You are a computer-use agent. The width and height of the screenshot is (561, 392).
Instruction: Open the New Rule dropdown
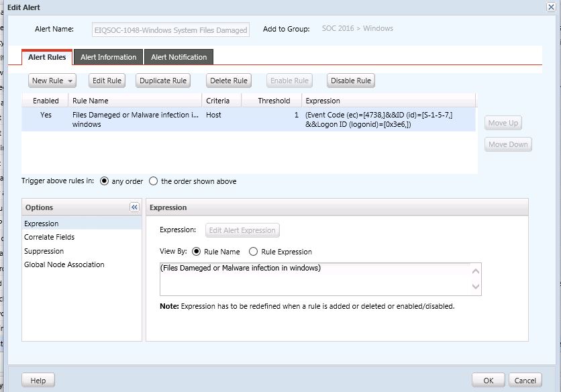tap(52, 81)
